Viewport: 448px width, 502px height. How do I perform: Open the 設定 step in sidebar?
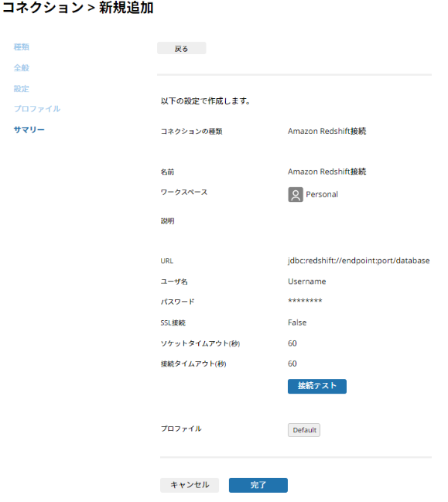coord(22,89)
